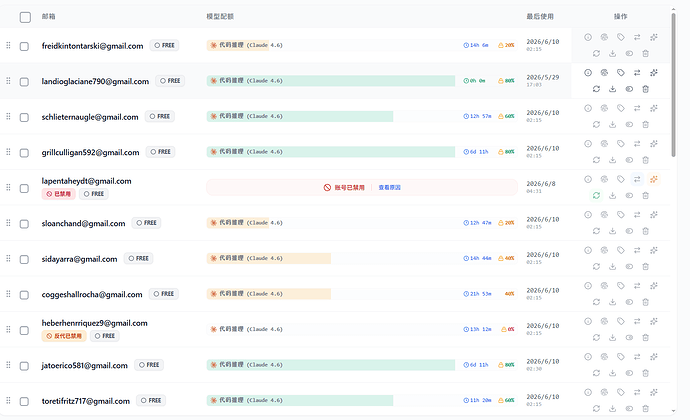Open info icon for schlieternaugle@gmail.com
Viewport: 690px width, 420px height.
pos(588,108)
